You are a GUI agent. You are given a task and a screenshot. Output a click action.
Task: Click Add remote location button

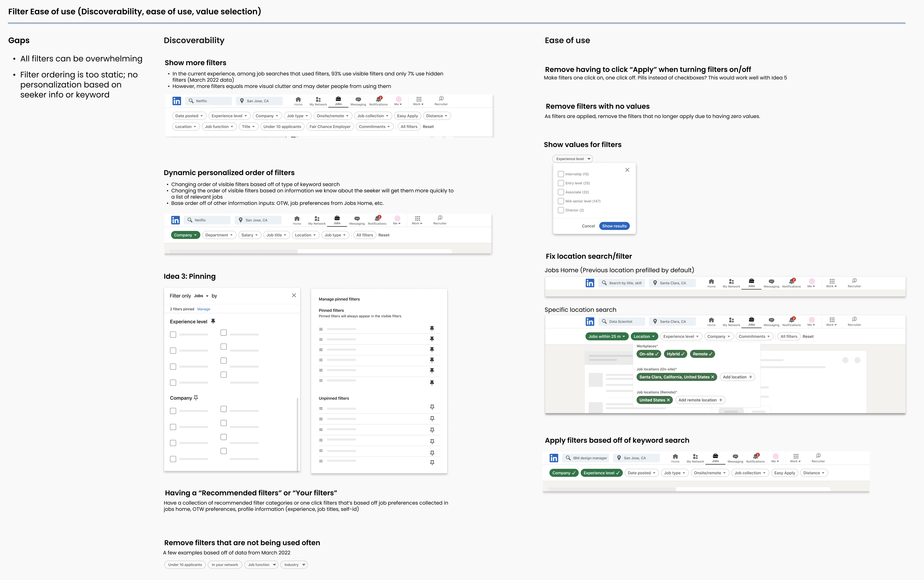click(x=700, y=400)
